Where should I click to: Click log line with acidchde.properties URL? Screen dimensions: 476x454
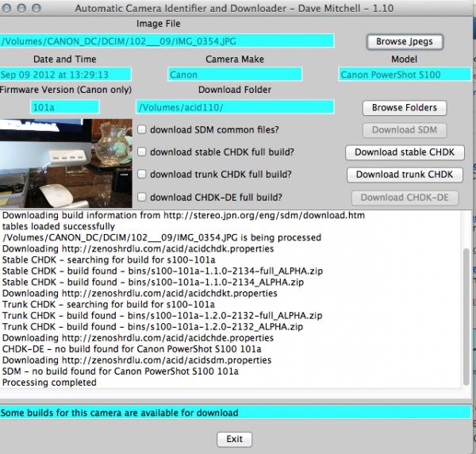pos(138,337)
